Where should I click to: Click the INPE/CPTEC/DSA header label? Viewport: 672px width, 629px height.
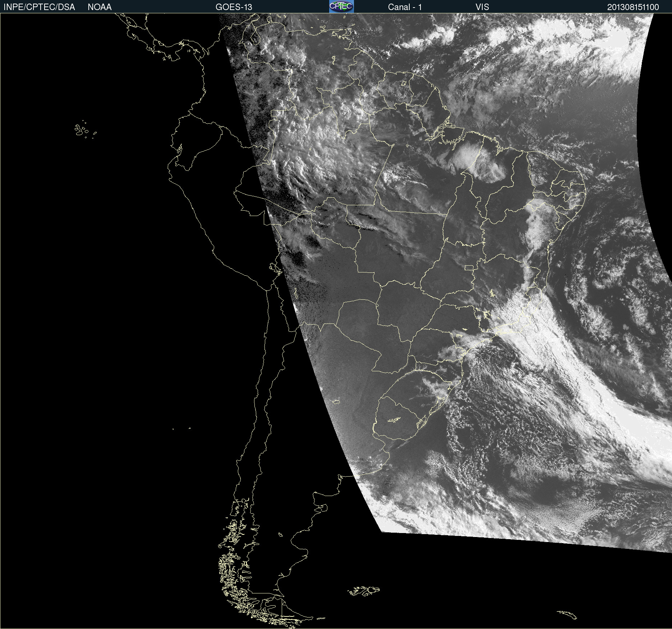[x=39, y=7]
